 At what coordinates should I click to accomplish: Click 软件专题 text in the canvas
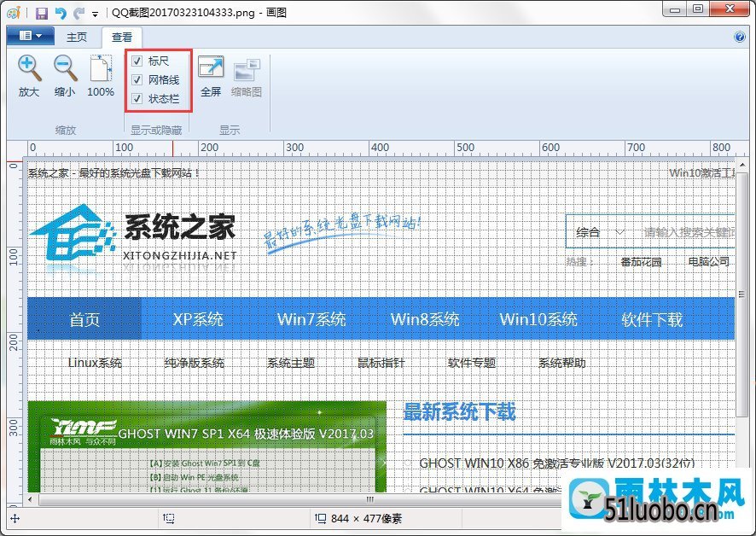pyautogui.click(x=472, y=363)
